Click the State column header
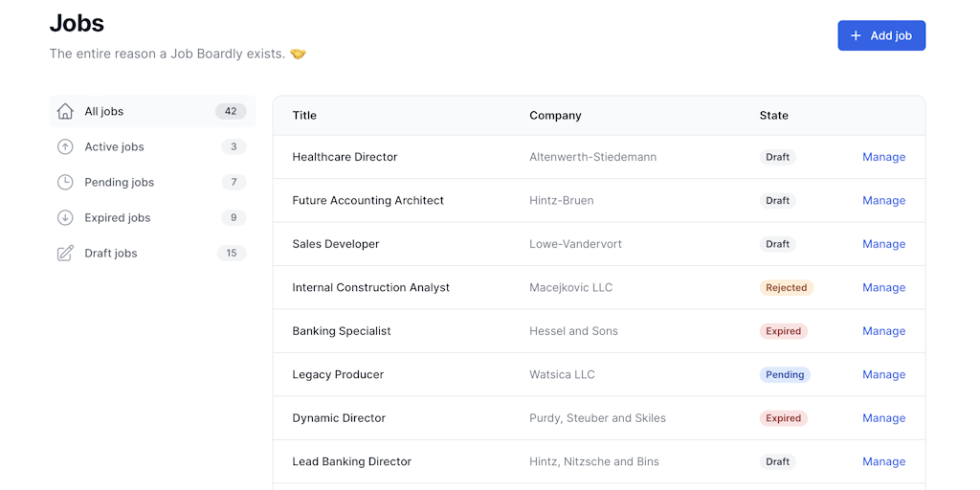This screenshot has height=490, width=980. coord(773,116)
